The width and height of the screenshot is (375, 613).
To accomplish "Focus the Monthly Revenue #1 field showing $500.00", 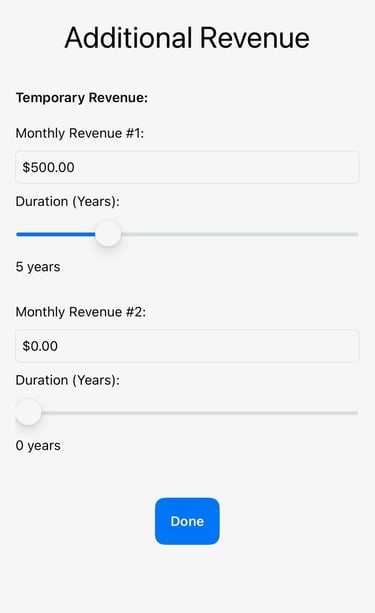I will tap(187, 167).
